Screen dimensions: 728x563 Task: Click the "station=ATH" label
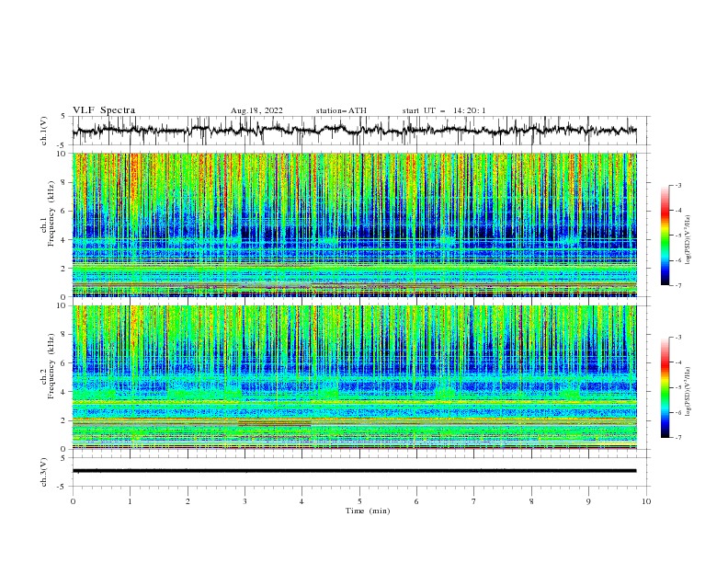pos(341,110)
